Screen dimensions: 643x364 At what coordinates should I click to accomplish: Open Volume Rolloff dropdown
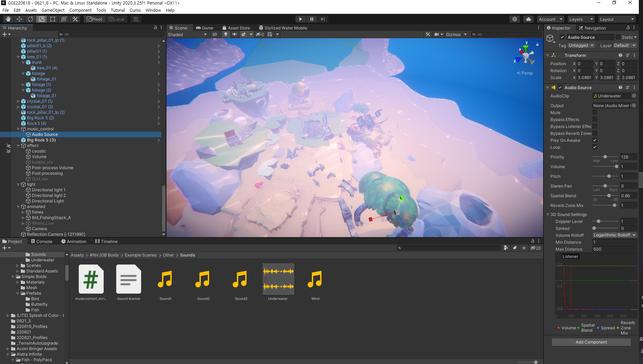pyautogui.click(x=615, y=235)
